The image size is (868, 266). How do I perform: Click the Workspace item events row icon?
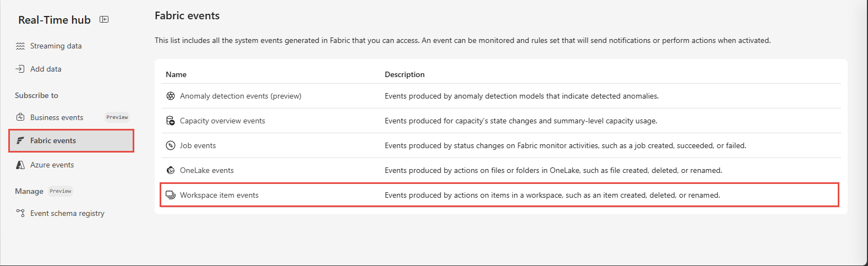click(x=171, y=195)
